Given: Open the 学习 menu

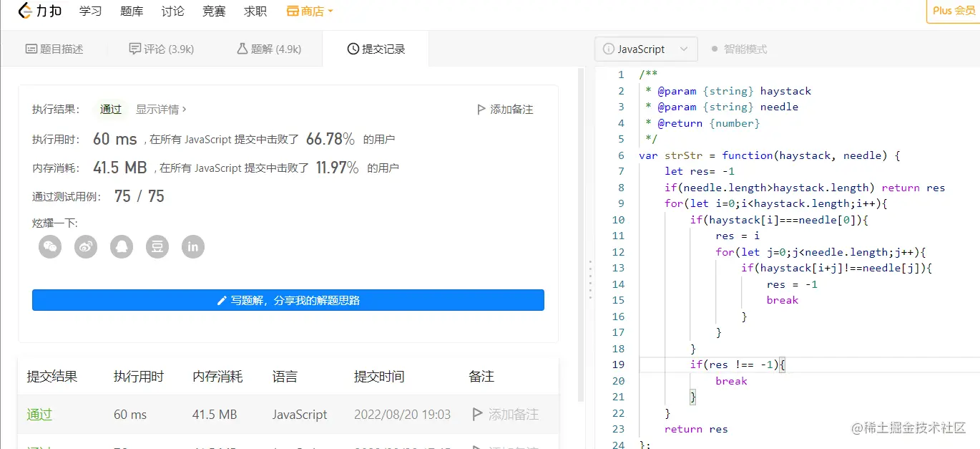Looking at the screenshot, I should (x=90, y=11).
